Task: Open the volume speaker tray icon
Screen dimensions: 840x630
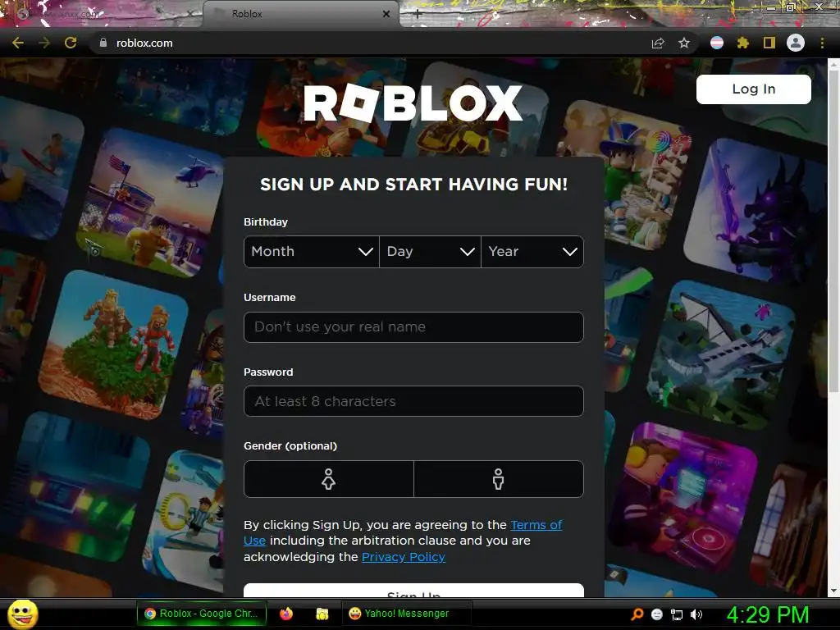Action: click(x=696, y=614)
